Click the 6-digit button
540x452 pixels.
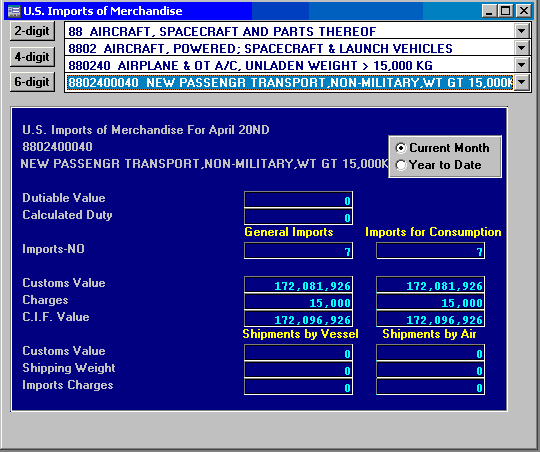32,82
